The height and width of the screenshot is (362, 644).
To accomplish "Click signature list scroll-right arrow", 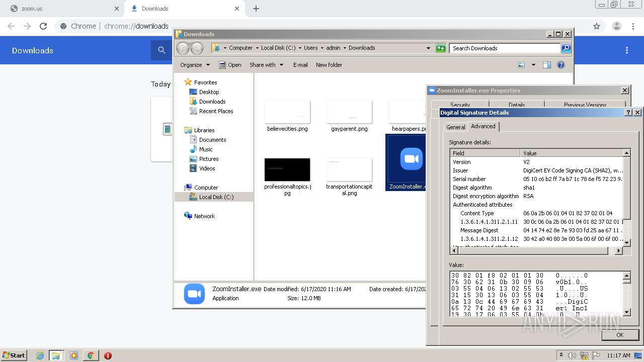I will [619, 250].
